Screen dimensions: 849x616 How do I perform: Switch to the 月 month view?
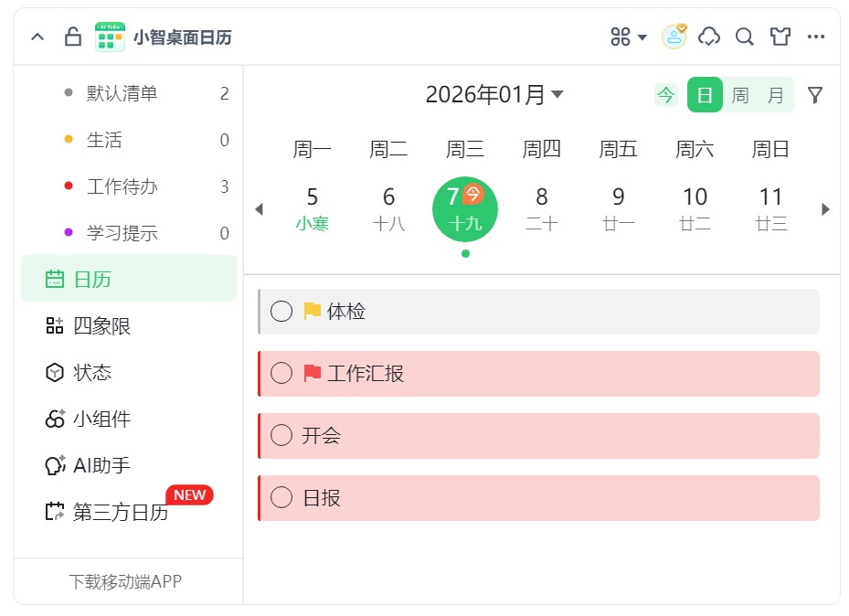point(775,94)
